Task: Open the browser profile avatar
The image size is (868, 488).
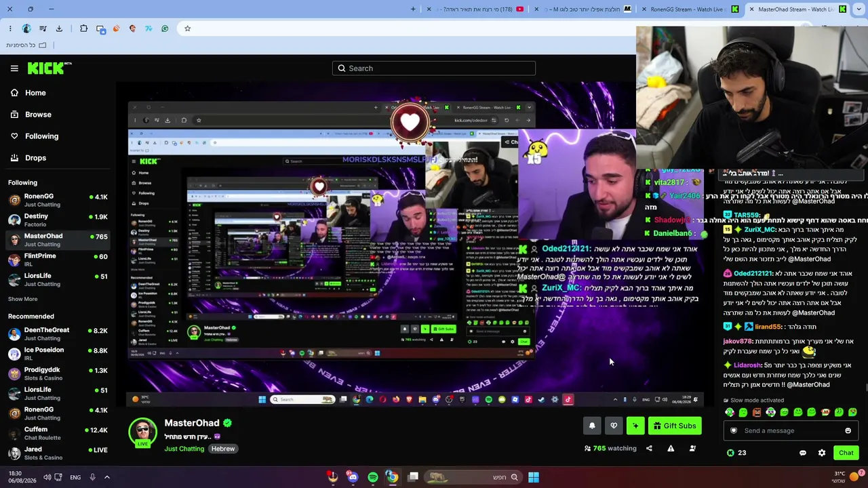Action: [26, 28]
